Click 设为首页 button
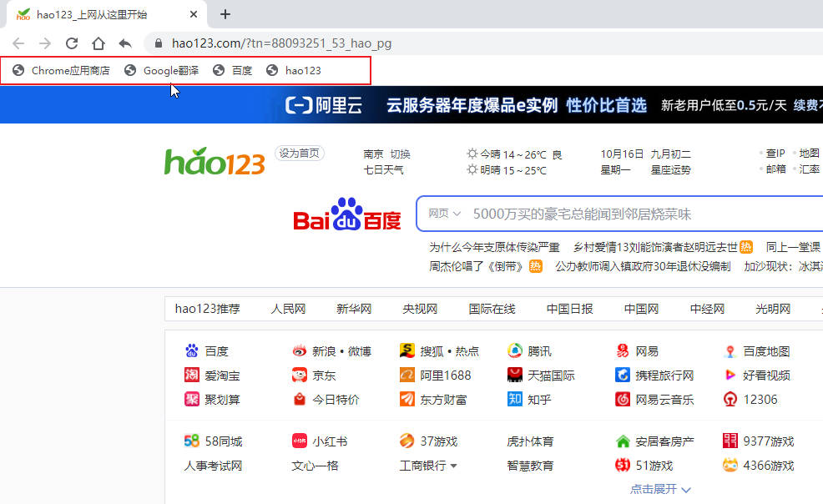 point(299,154)
